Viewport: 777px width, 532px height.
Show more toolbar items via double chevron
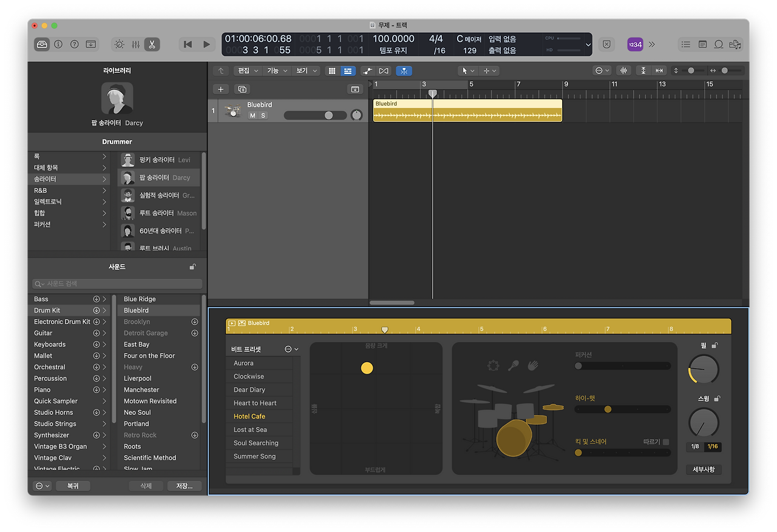coord(652,44)
